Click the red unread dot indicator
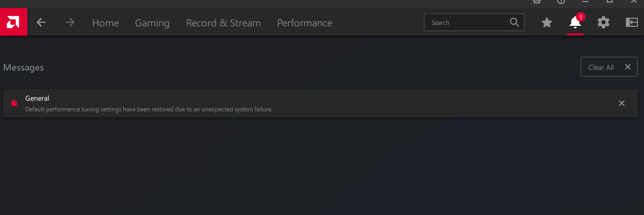The height and width of the screenshot is (215, 644). pyautogui.click(x=14, y=103)
